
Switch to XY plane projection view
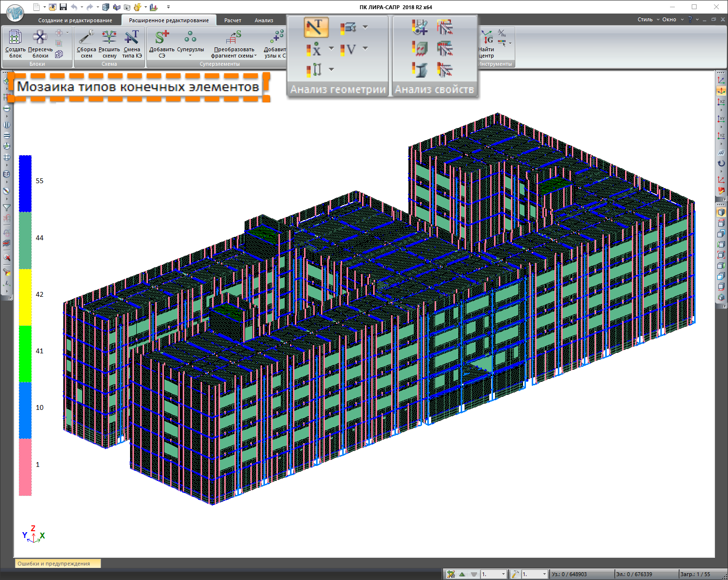[721, 118]
